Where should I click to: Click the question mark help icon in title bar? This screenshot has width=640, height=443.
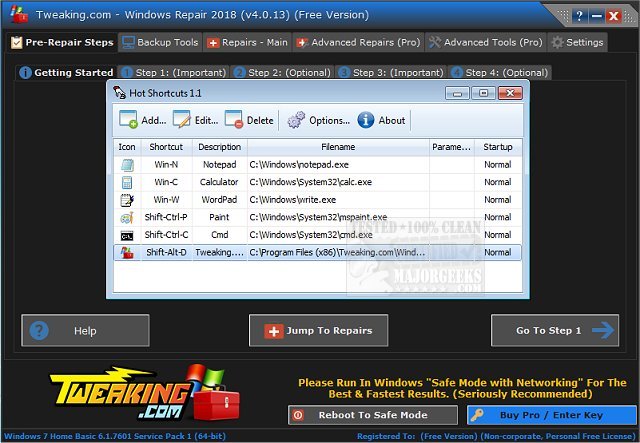(x=579, y=16)
